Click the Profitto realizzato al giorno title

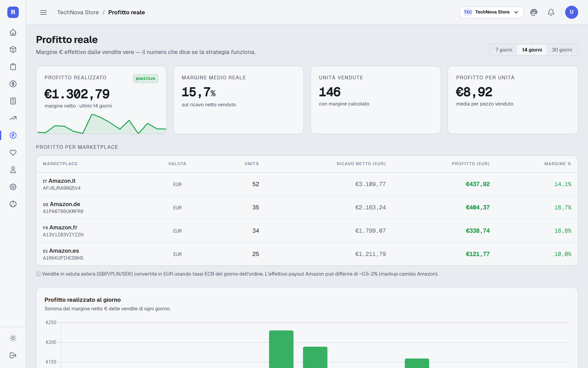click(82, 300)
